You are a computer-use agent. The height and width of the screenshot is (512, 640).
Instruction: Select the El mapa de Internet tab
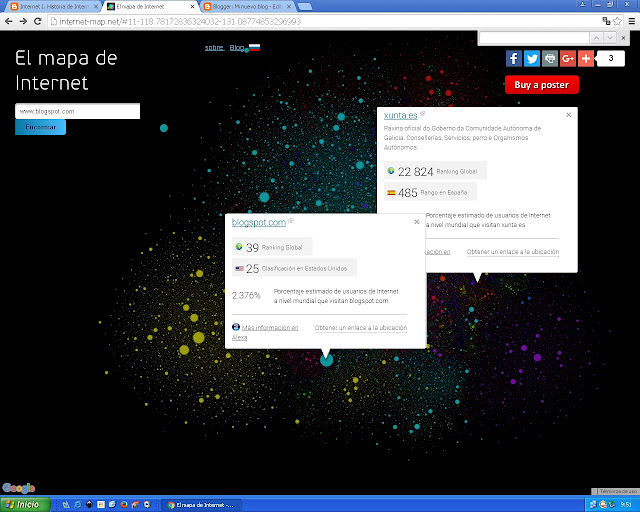click(151, 7)
